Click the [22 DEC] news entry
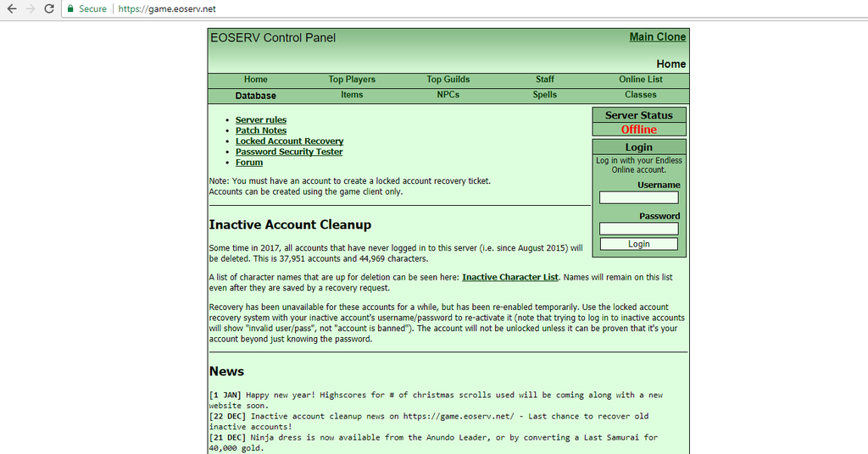The width and height of the screenshot is (868, 454). [429, 421]
